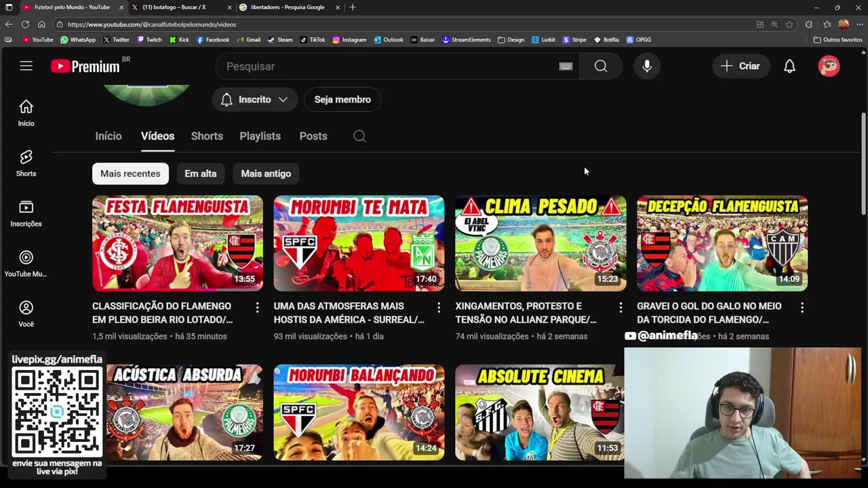868x488 pixels.
Task: Open options for GRAVEI O GOL DO GALO video
Action: pyautogui.click(x=802, y=308)
